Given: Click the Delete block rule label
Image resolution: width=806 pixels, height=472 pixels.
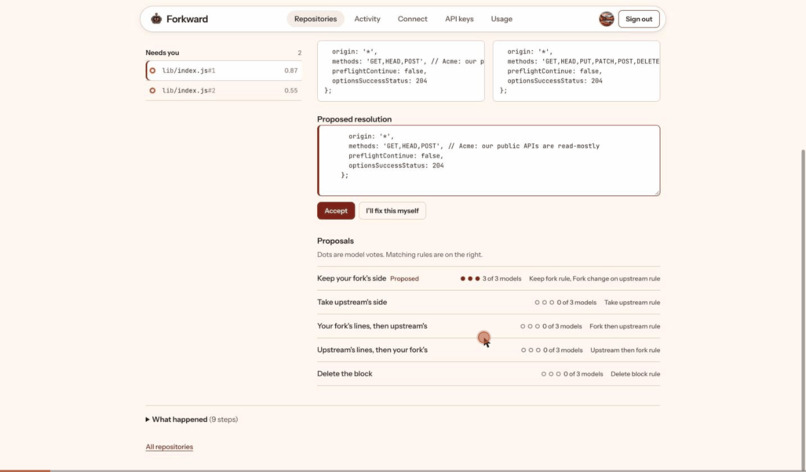Looking at the screenshot, I should pyautogui.click(x=635, y=374).
